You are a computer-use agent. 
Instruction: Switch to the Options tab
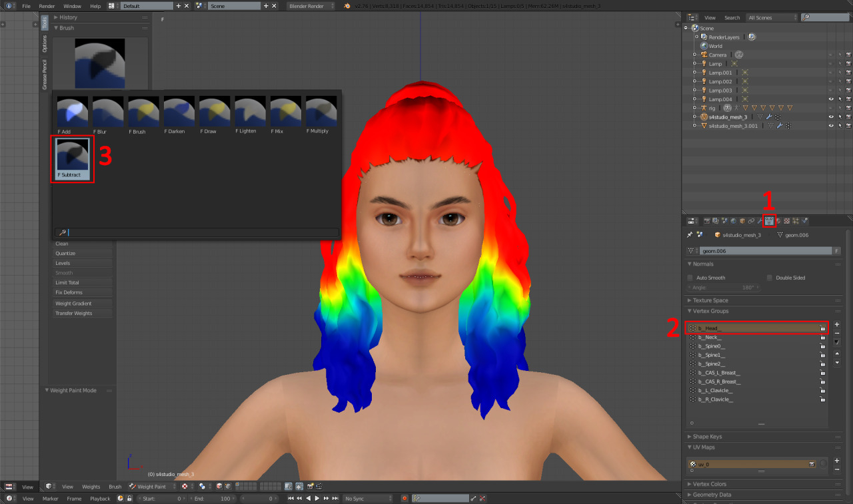pyautogui.click(x=45, y=44)
